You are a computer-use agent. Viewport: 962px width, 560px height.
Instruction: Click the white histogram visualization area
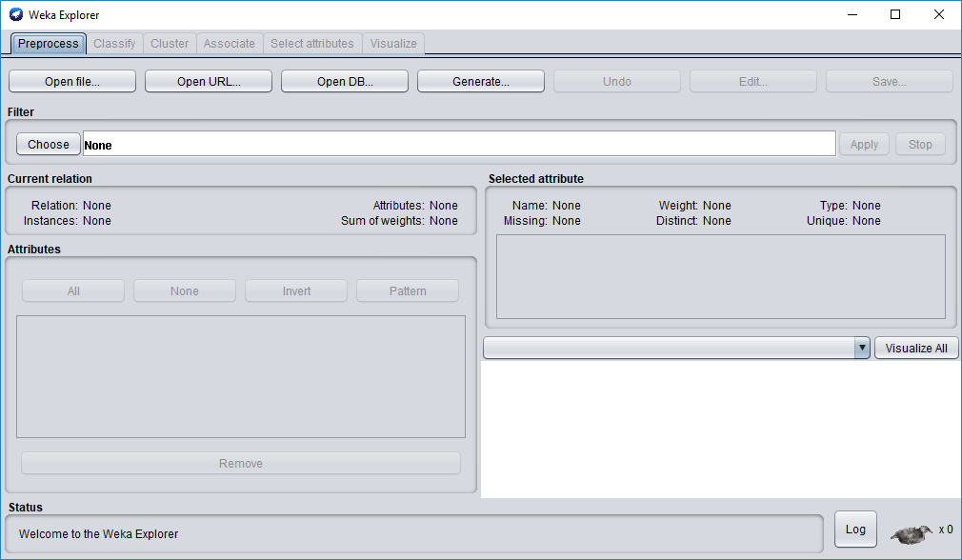(720, 429)
